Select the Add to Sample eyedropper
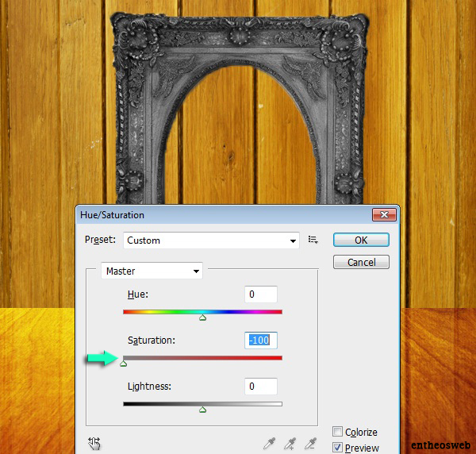 [290, 444]
